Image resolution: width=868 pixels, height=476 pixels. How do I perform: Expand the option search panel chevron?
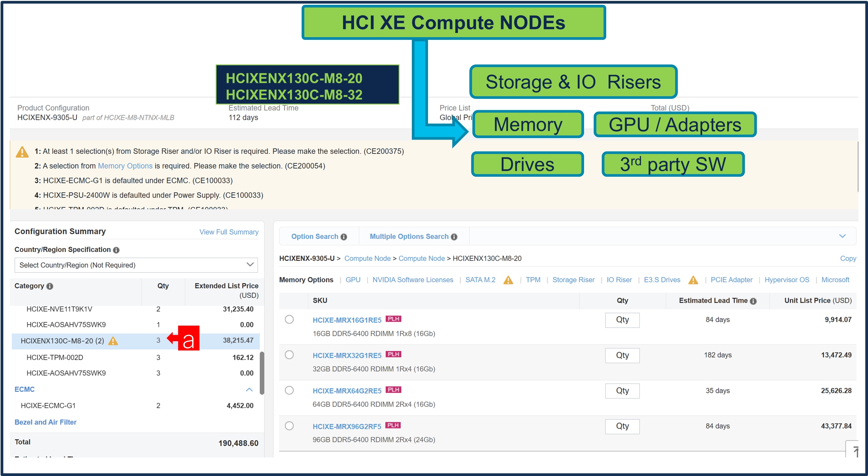click(842, 236)
